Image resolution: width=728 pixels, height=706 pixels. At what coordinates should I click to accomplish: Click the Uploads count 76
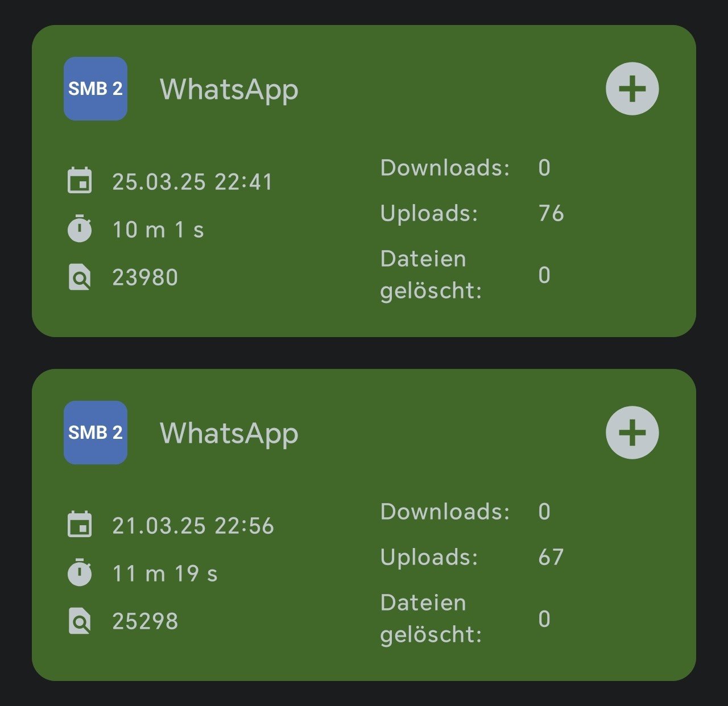551,213
